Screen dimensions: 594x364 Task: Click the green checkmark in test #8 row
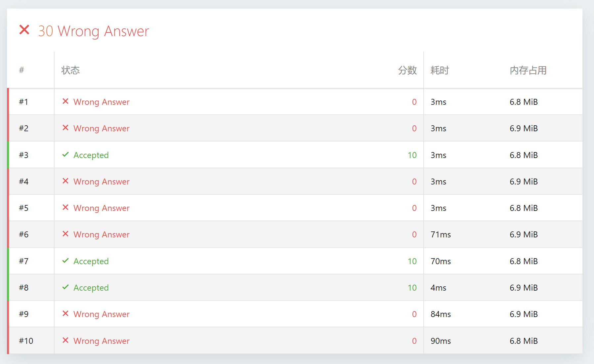65,287
